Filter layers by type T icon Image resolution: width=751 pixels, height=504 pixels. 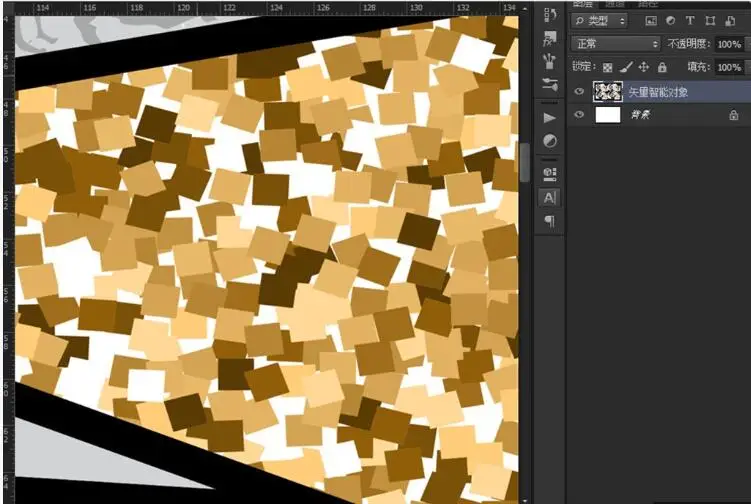coord(690,21)
